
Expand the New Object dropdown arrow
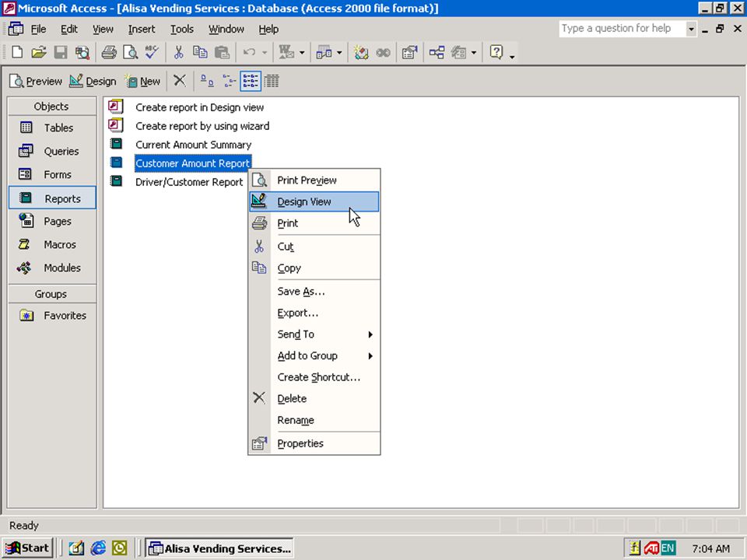point(474,52)
